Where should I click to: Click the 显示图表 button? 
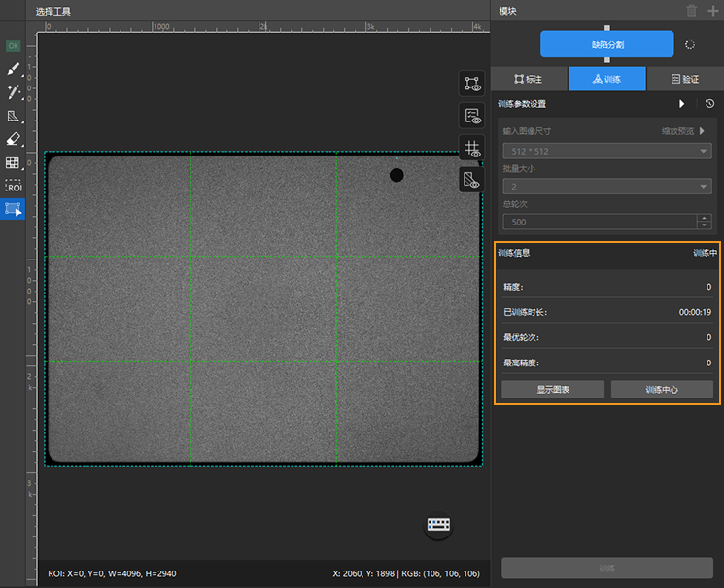(x=553, y=389)
